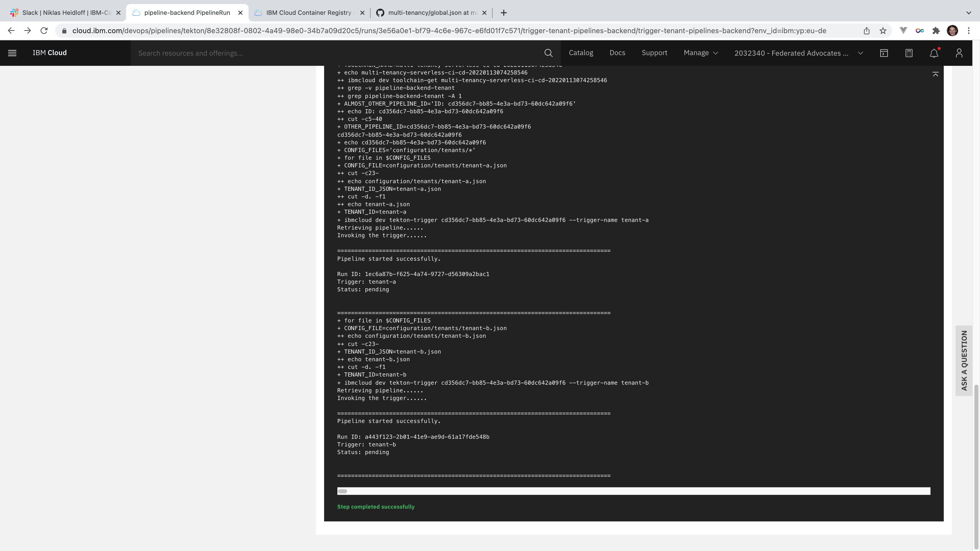The image size is (980, 551).
Task: Open browser extensions puzzle icon
Action: [936, 31]
